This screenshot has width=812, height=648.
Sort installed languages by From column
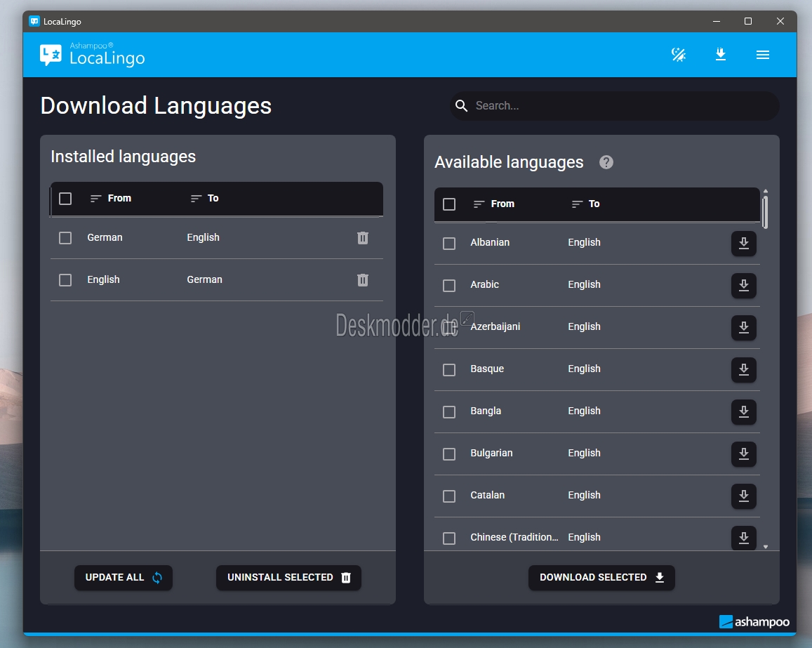111,199
